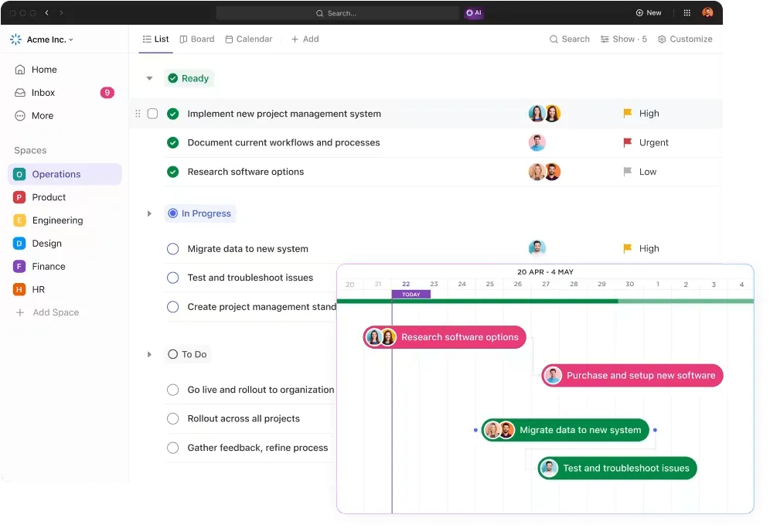The height and width of the screenshot is (532, 770).
Task: Click the Ready status label
Action: [x=189, y=79]
